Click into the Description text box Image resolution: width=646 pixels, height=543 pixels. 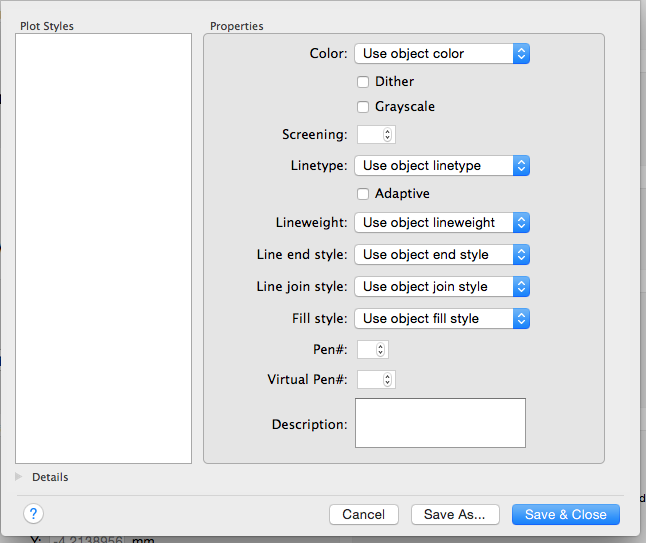[x=440, y=423]
